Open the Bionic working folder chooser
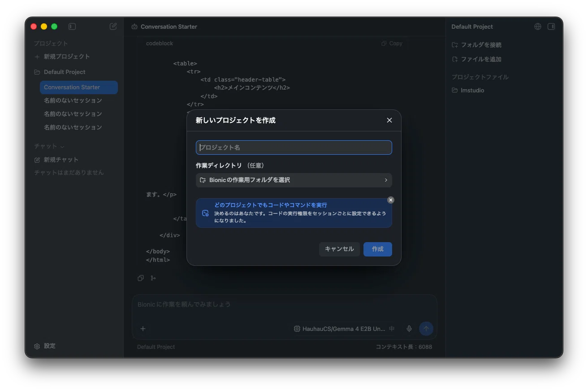This screenshot has height=391, width=588. pyautogui.click(x=294, y=180)
